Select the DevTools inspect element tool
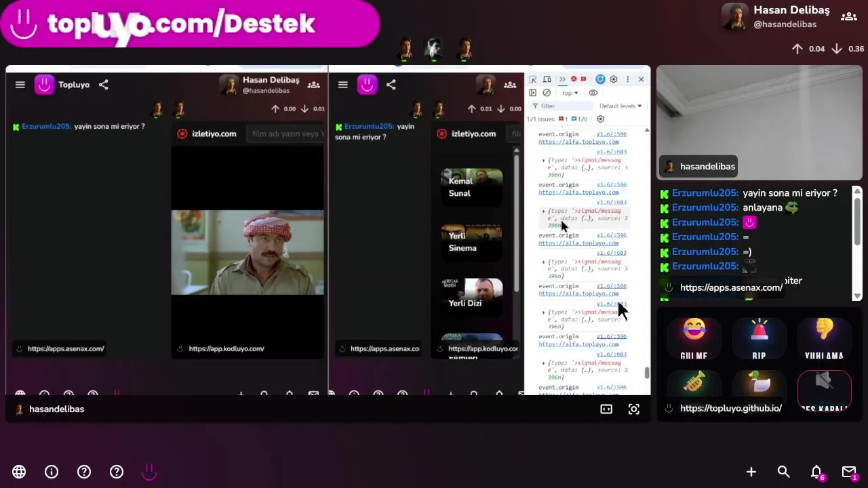 (533, 79)
